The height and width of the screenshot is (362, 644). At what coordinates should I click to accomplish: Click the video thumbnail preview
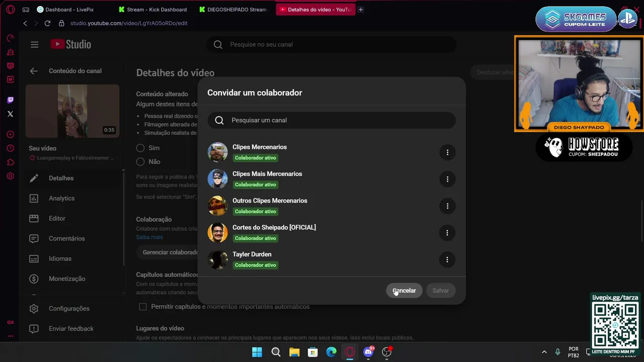pyautogui.click(x=72, y=111)
